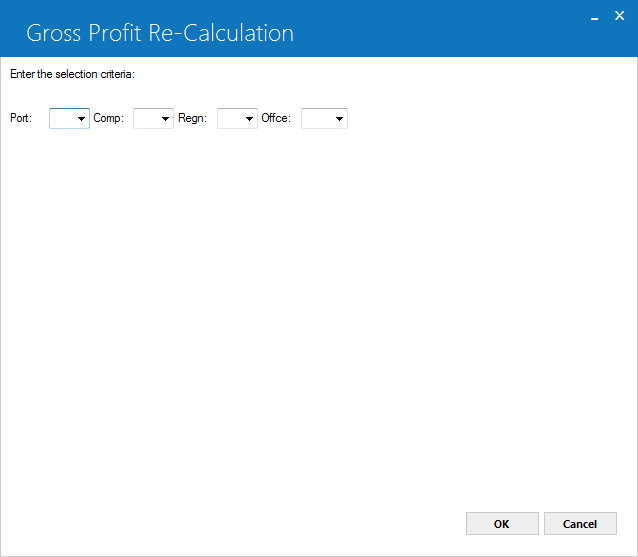
Task: Click the Gross Profit Re-Calculation title text
Action: click(x=160, y=33)
